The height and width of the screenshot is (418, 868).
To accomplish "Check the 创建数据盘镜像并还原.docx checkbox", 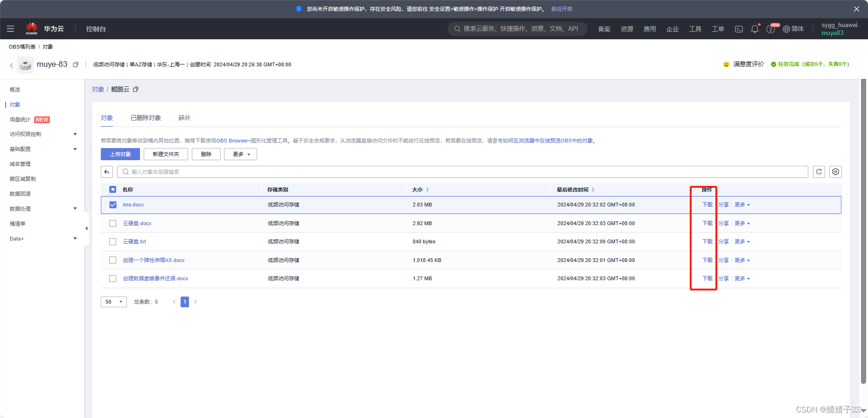I will (x=112, y=278).
